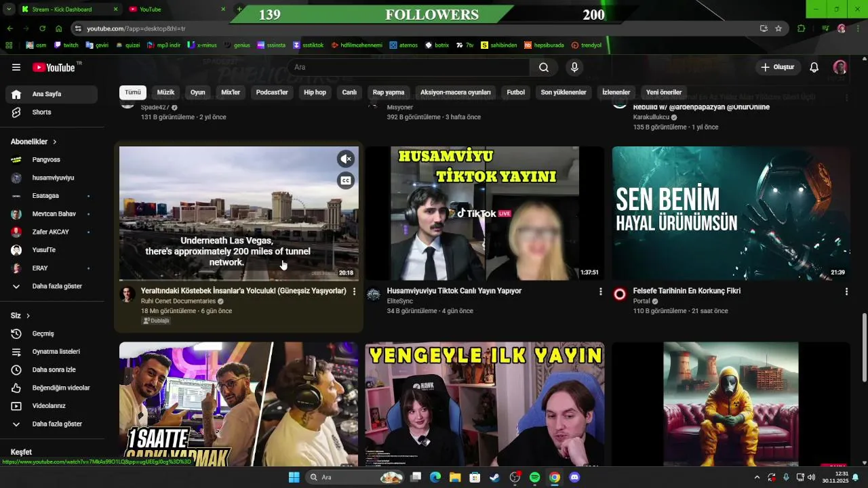This screenshot has width=868, height=488.
Task: Open the Chrome extensions puzzle icon
Action: 802,28
